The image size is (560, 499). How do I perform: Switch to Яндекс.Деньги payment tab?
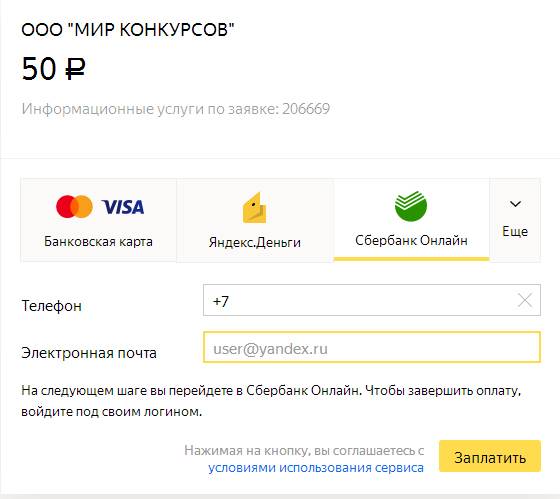(x=255, y=220)
